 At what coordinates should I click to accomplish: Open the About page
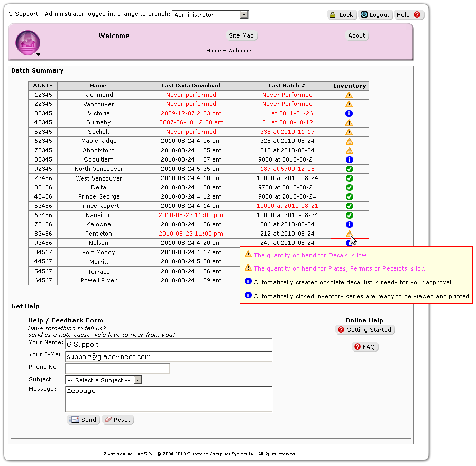[357, 35]
